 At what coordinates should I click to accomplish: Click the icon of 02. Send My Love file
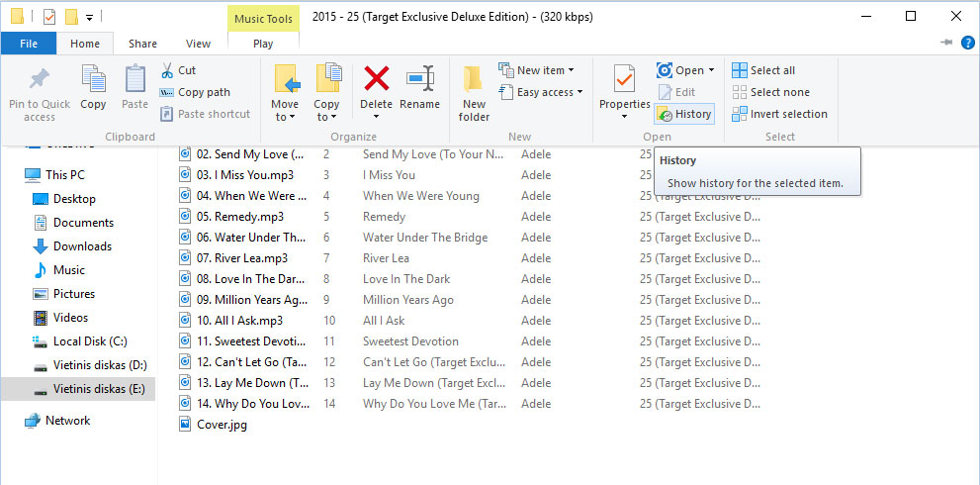(185, 154)
